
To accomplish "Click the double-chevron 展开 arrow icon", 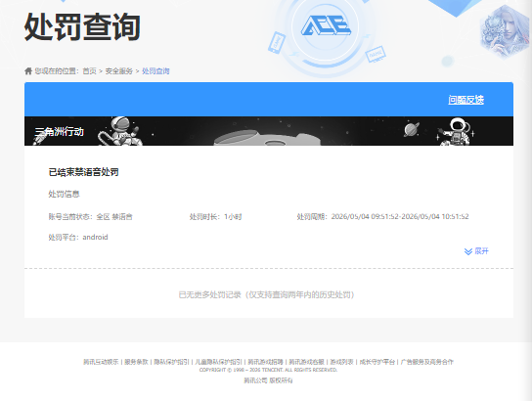I will [x=468, y=251].
